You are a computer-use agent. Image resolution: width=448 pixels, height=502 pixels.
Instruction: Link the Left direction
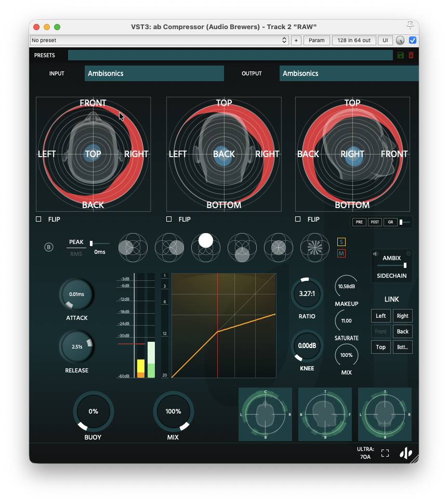point(380,316)
